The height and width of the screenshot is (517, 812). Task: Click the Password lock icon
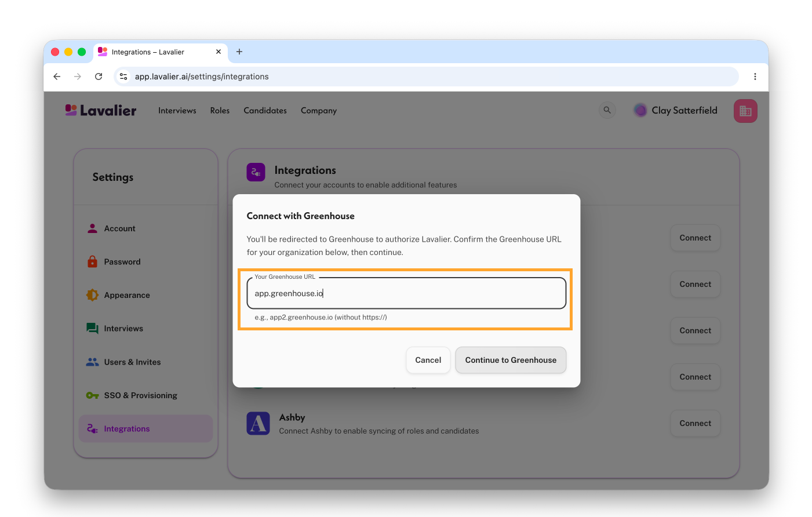coord(92,261)
